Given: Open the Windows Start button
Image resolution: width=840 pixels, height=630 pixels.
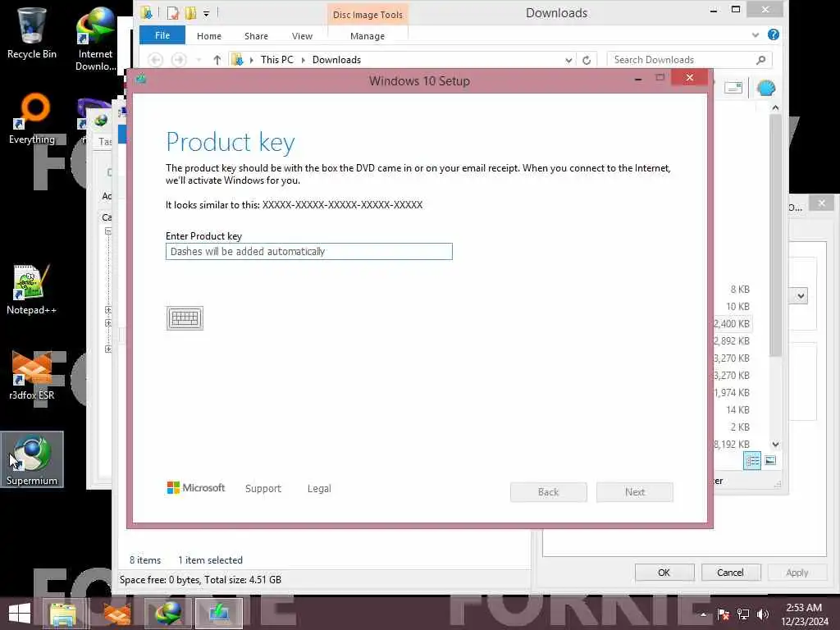Looking at the screenshot, I should pyautogui.click(x=20, y=614).
